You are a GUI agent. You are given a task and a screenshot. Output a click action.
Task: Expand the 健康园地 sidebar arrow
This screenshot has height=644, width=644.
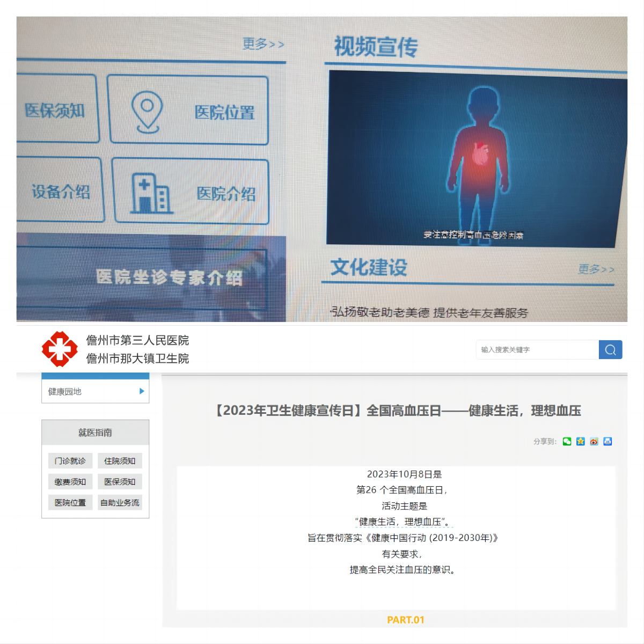point(142,391)
